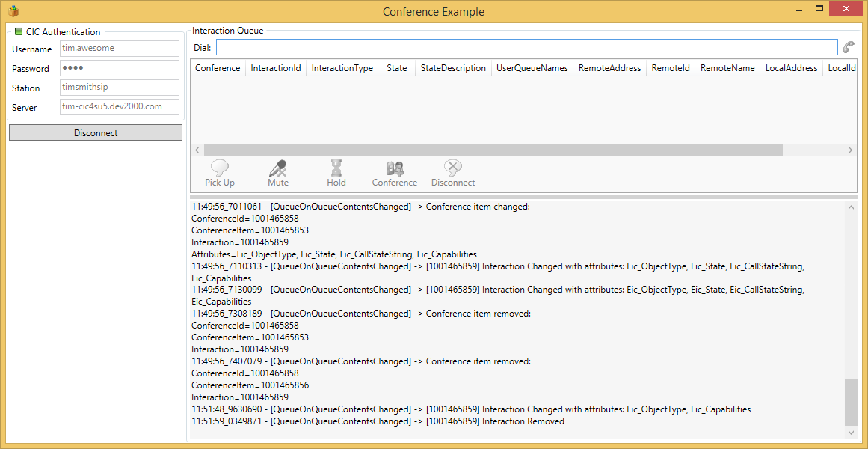The width and height of the screenshot is (868, 449).
Task: Click the splitter bar above the log panel
Action: (x=523, y=197)
